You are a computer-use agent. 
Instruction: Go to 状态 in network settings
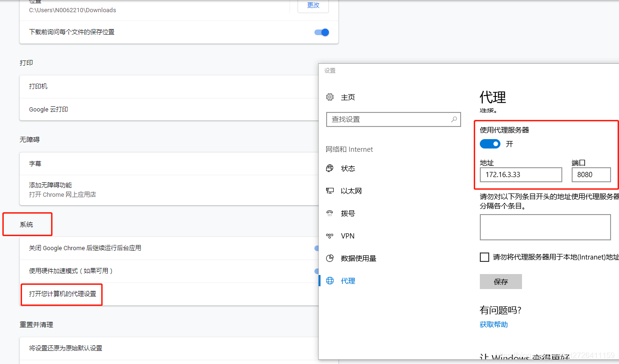pos(348,168)
